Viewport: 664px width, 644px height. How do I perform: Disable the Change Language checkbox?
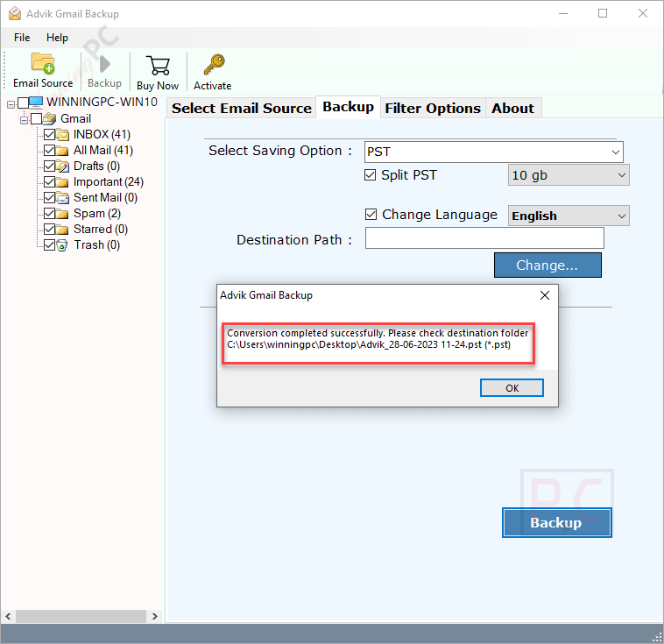(x=371, y=215)
